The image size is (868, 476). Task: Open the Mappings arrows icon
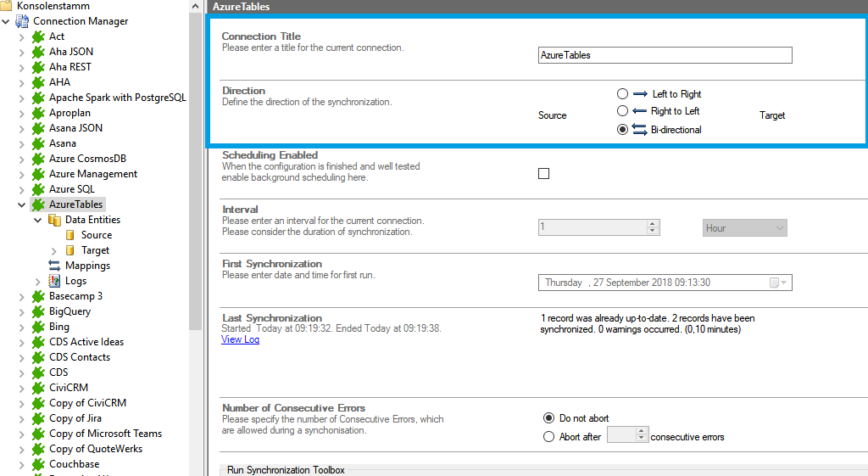click(54, 266)
